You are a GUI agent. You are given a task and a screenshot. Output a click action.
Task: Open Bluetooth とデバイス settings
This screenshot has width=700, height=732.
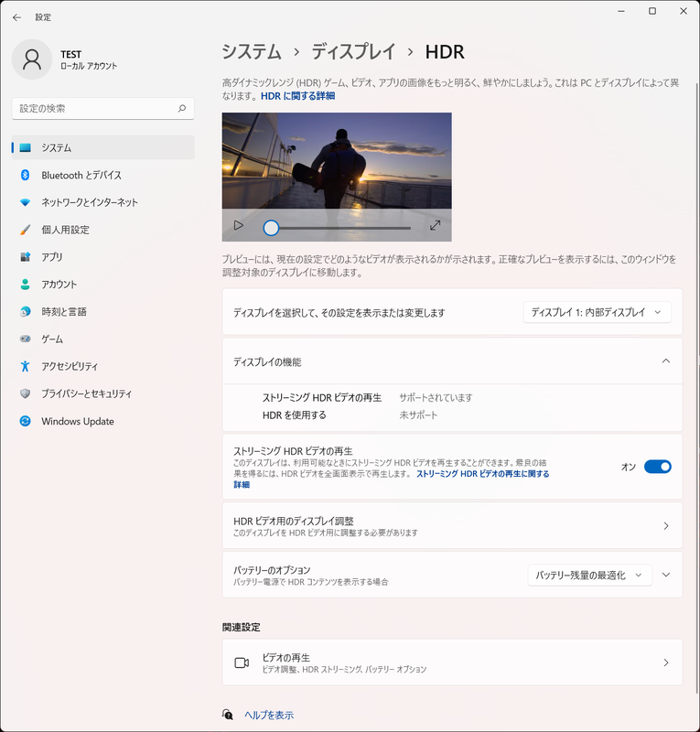102,175
